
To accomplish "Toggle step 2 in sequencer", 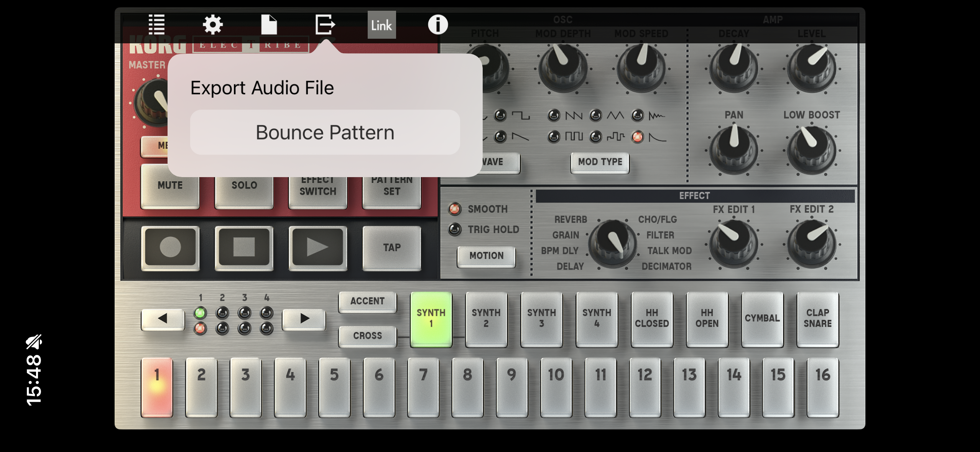I will tap(201, 388).
